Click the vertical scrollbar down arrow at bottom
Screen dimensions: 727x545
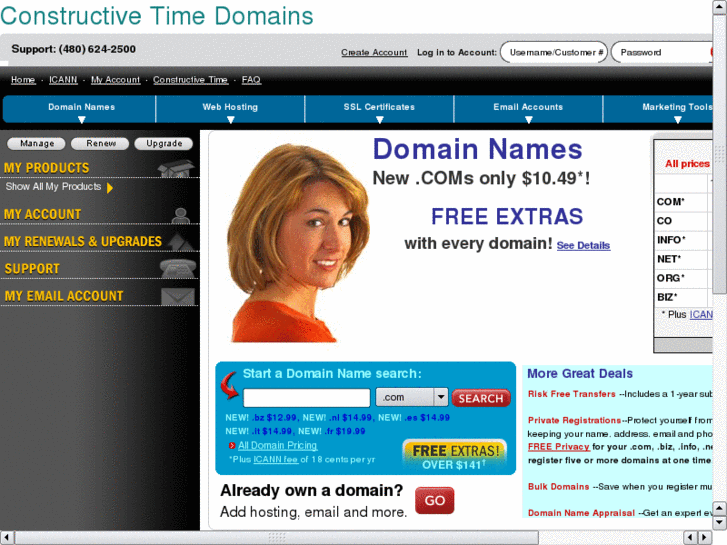(720, 523)
